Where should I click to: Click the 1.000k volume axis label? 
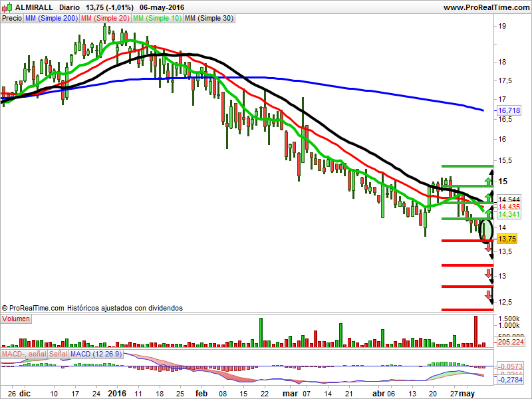click(509, 325)
